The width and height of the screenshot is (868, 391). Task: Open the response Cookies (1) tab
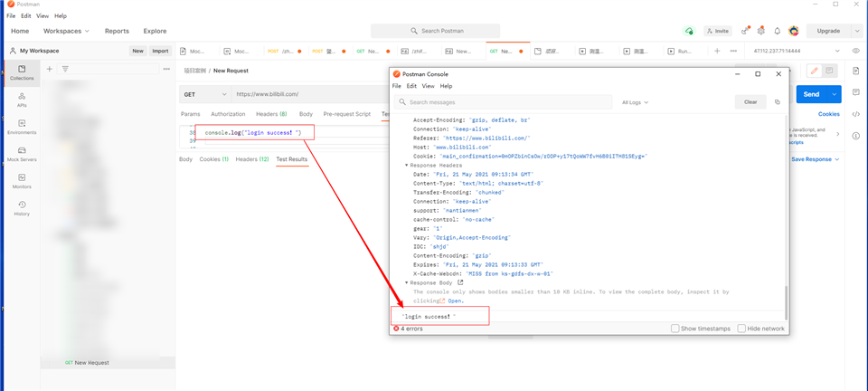click(214, 159)
